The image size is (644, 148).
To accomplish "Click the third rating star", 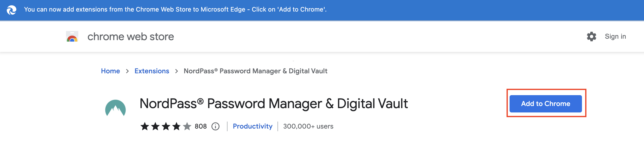I will (166, 126).
